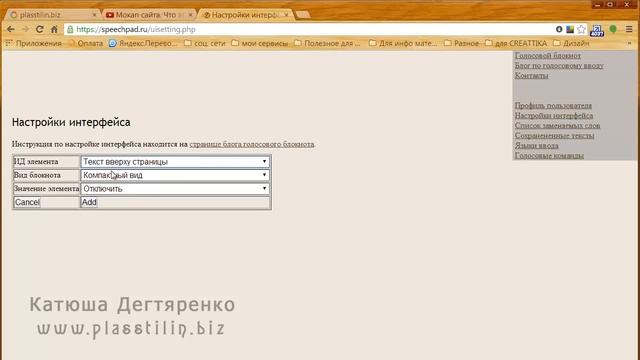
Task: Open the Контакты link
Action: coord(531,76)
